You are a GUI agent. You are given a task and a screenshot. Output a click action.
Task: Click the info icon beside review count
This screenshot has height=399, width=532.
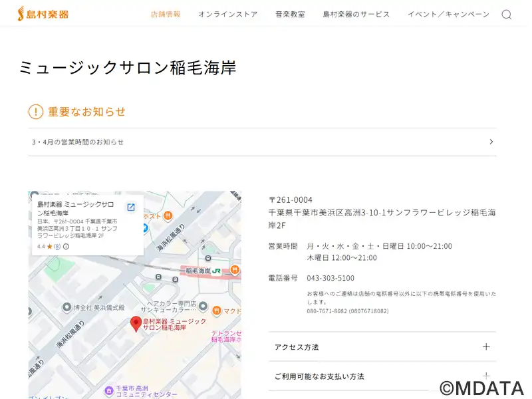pos(66,246)
